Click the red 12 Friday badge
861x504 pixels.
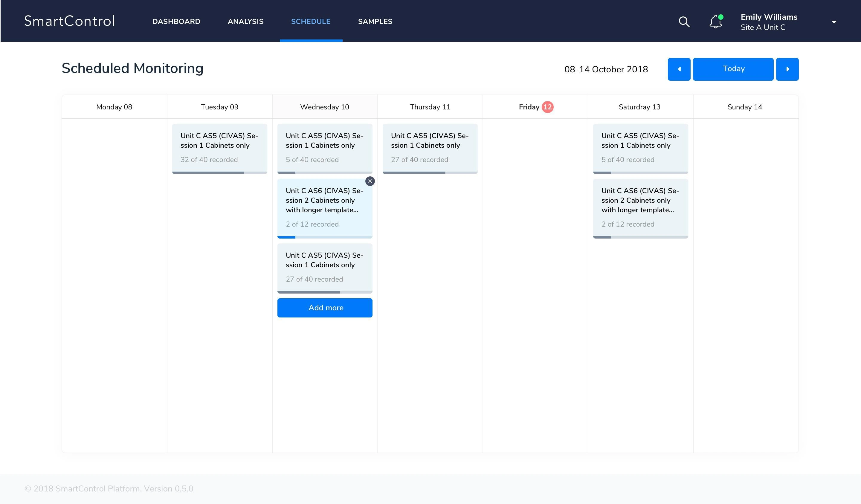tap(547, 107)
